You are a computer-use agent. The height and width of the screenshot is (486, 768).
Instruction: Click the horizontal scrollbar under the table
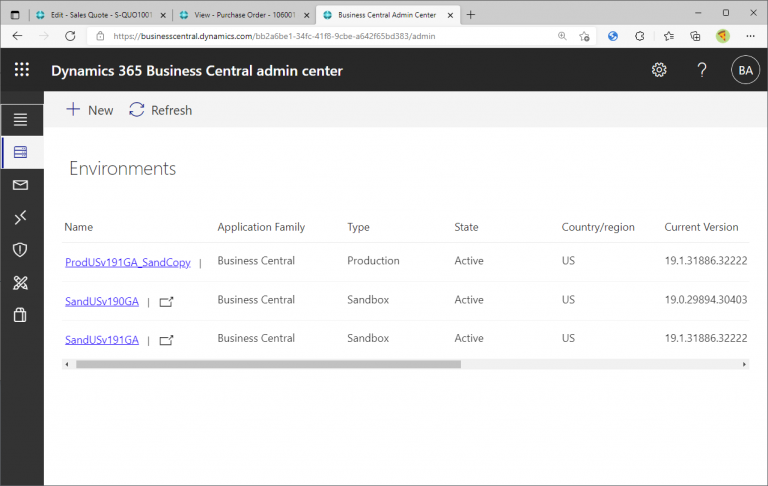(268, 365)
